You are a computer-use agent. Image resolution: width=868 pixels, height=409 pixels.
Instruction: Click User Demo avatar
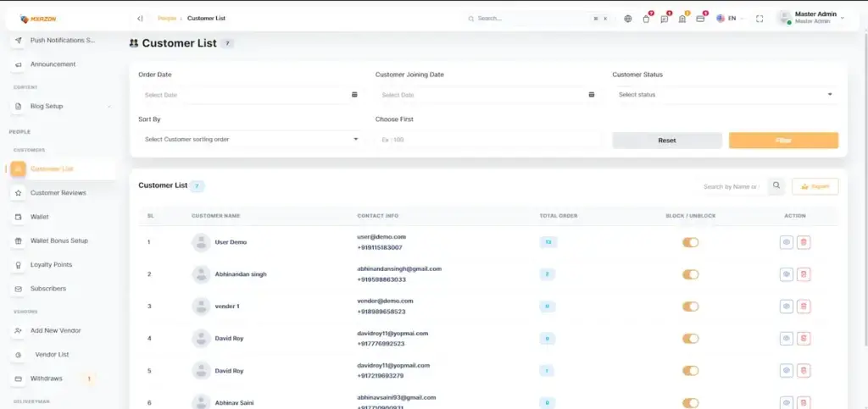point(201,242)
